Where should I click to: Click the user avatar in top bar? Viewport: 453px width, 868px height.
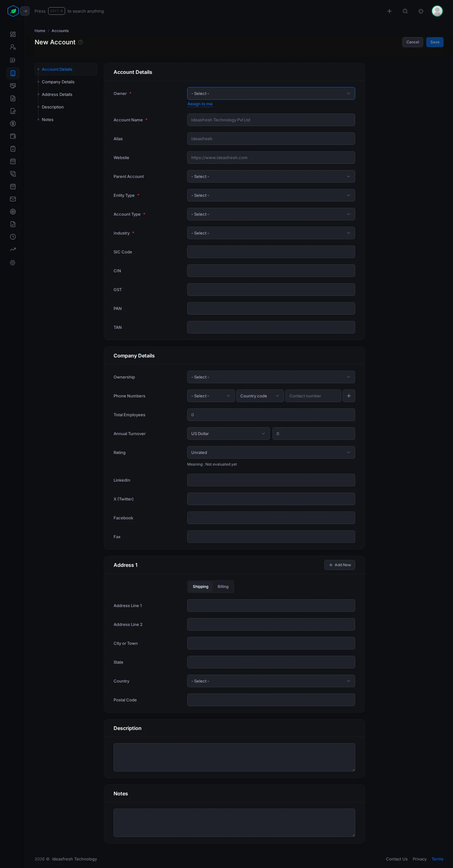tap(437, 11)
